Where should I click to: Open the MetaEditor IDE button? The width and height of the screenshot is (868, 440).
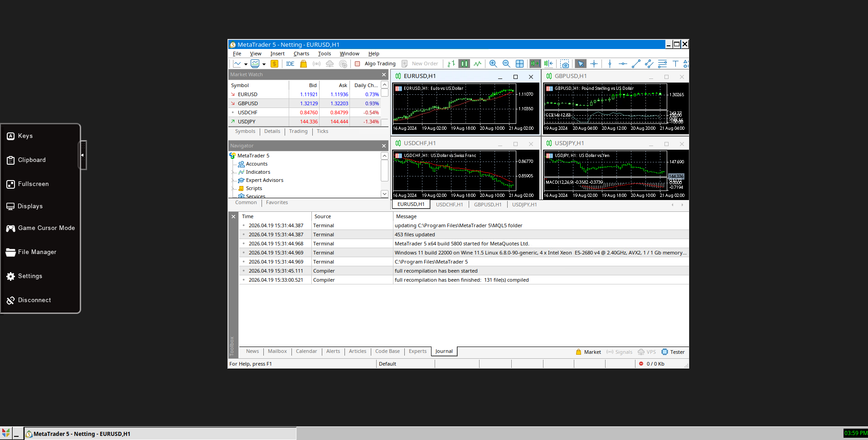[290, 64]
